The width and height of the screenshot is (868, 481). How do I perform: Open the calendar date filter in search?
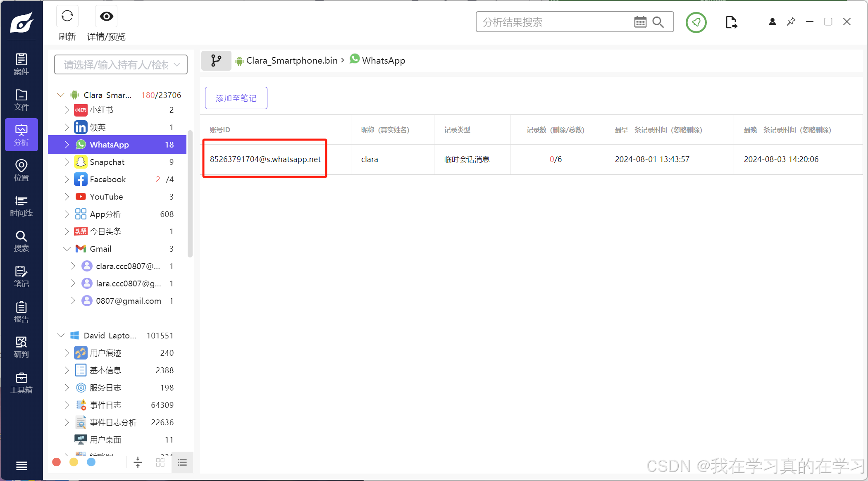(x=640, y=22)
